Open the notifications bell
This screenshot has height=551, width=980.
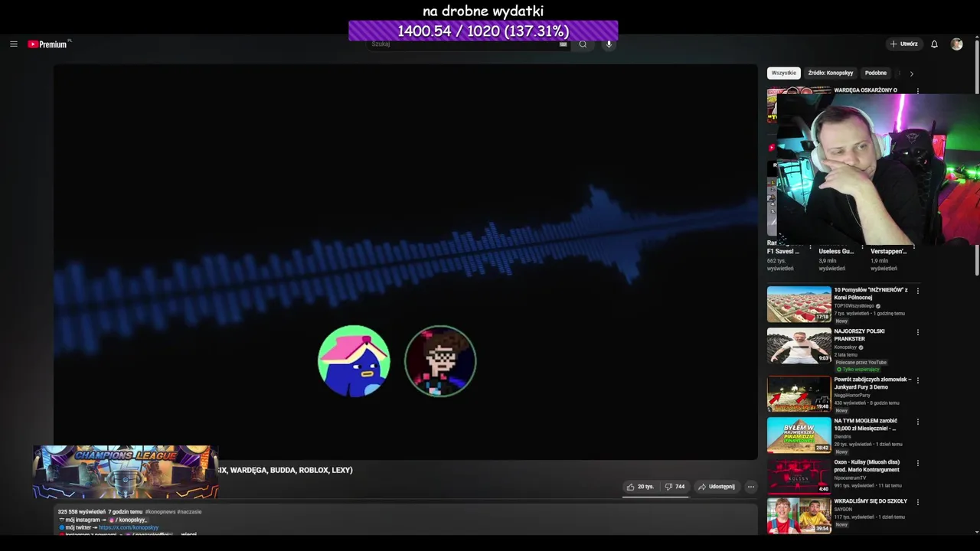coord(934,44)
